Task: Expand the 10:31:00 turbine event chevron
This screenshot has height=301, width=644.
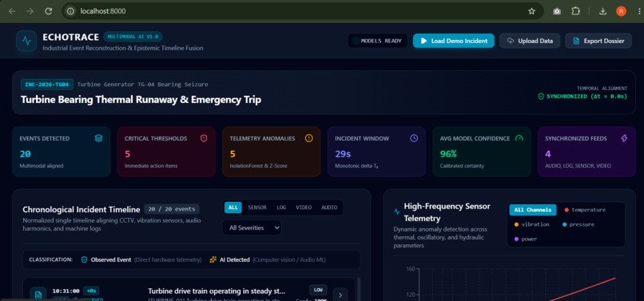Action: [340, 295]
